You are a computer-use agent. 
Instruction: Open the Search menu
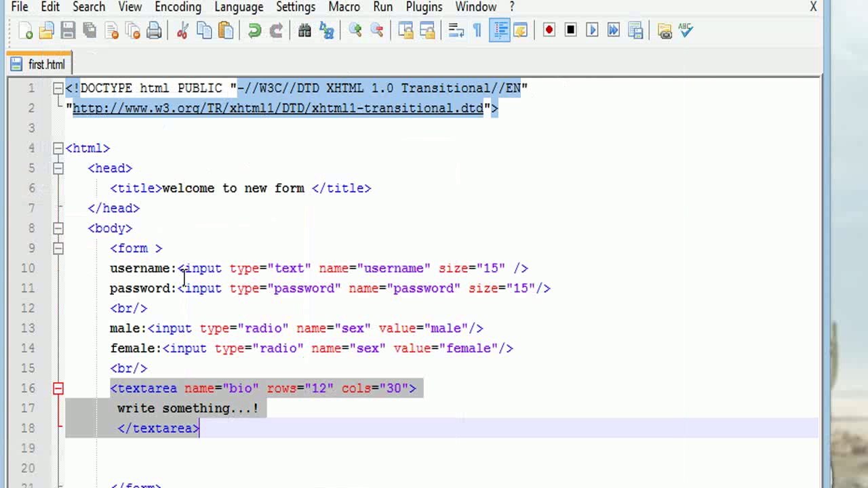[89, 7]
